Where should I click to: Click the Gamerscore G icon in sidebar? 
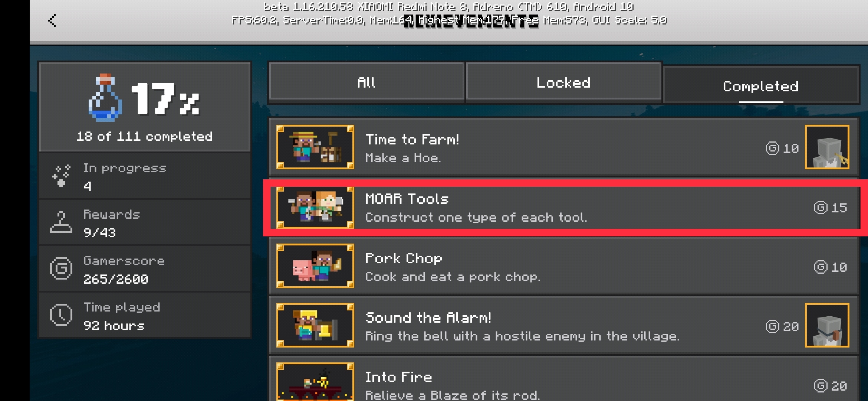click(61, 268)
